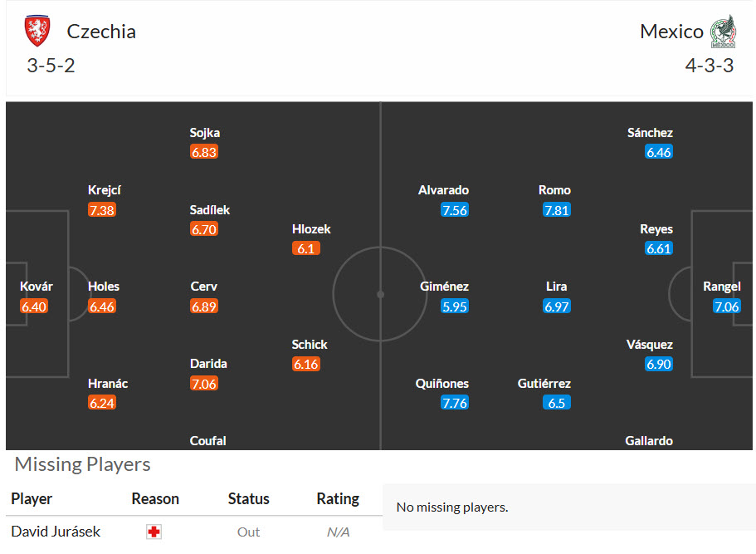Click Alvarado's player name
The width and height of the screenshot is (756, 554).
click(444, 190)
